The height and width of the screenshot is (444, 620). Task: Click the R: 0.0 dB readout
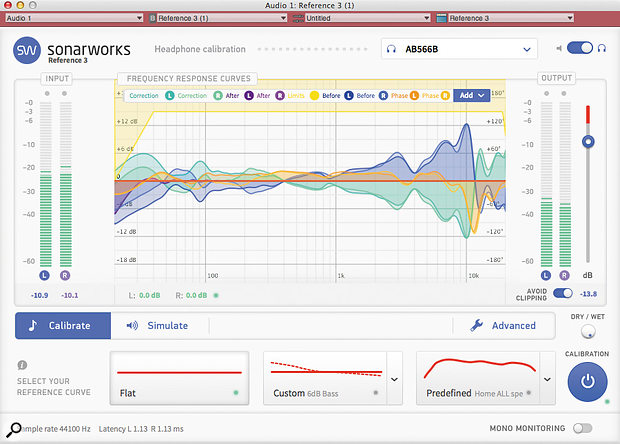click(191, 295)
